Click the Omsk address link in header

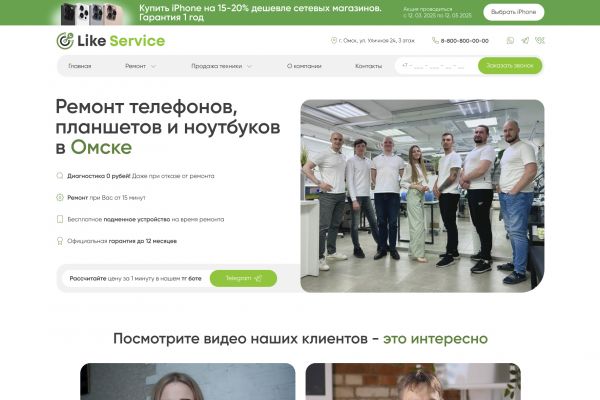point(377,40)
